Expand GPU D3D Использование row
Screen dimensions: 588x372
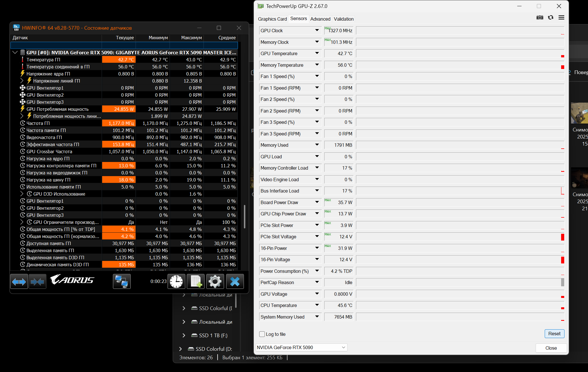pyautogui.click(x=22, y=194)
